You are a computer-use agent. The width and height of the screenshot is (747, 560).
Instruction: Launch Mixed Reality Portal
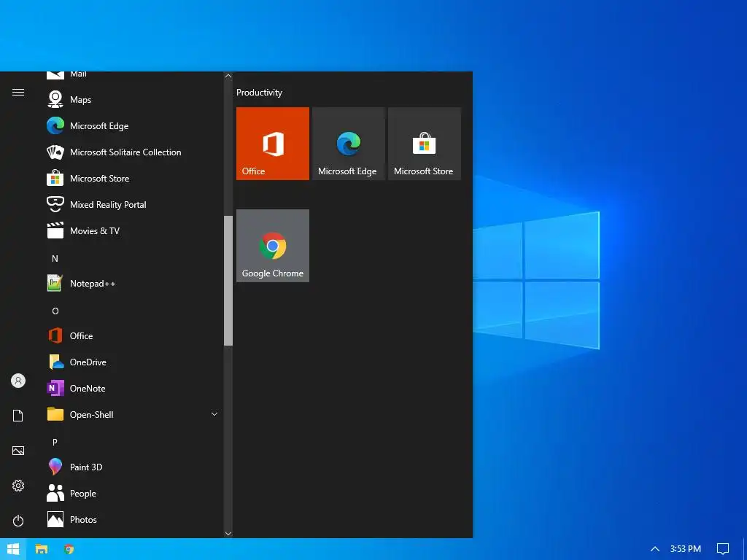[133, 204]
